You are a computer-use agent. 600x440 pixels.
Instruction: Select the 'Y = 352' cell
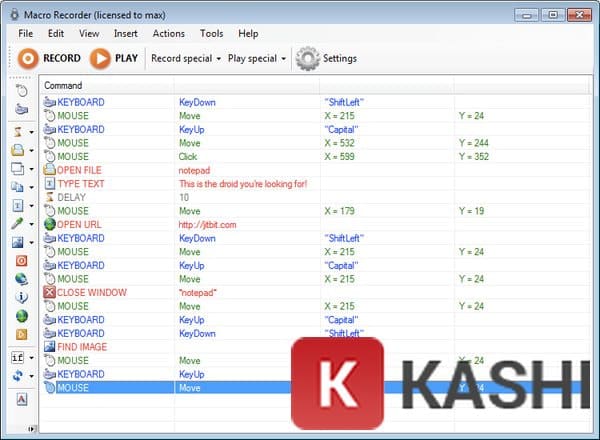click(x=474, y=156)
